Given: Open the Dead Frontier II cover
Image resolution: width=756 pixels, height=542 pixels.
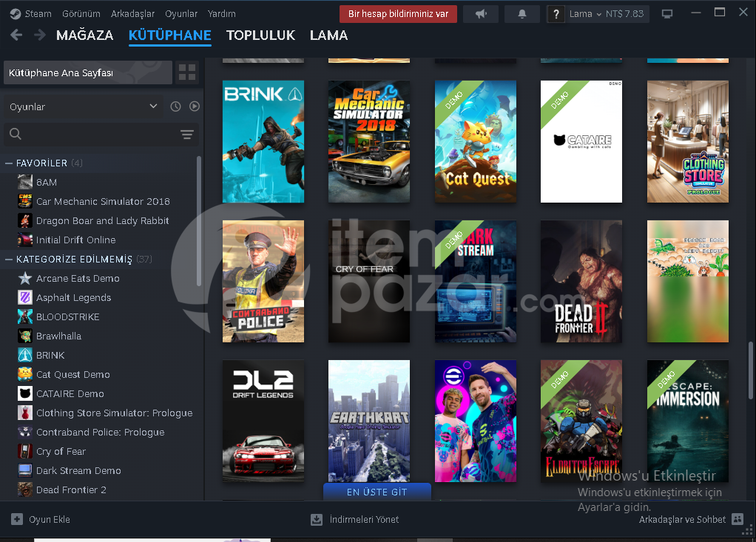Looking at the screenshot, I should click(581, 282).
